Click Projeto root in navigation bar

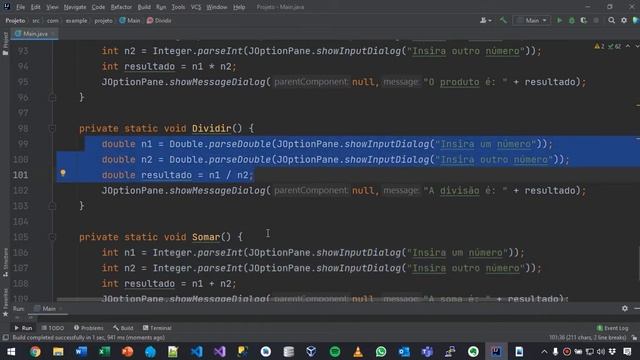(15, 20)
